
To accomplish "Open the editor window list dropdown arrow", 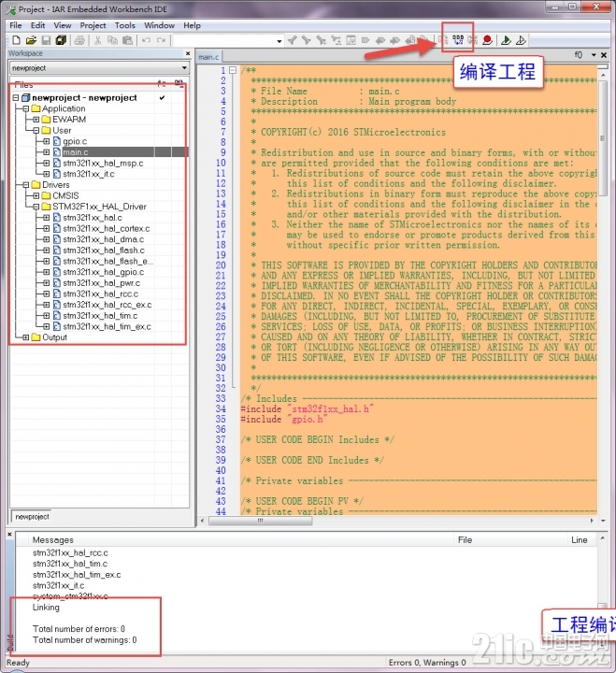I will [594, 55].
